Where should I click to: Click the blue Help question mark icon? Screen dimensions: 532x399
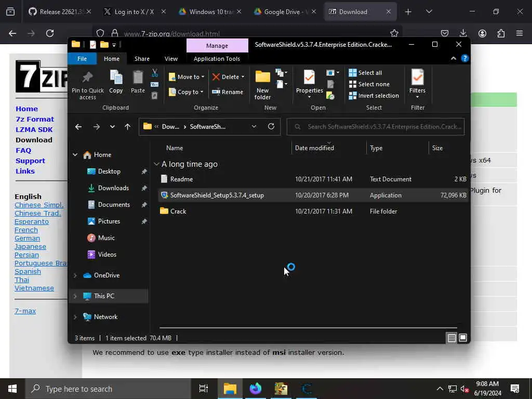tap(464, 58)
